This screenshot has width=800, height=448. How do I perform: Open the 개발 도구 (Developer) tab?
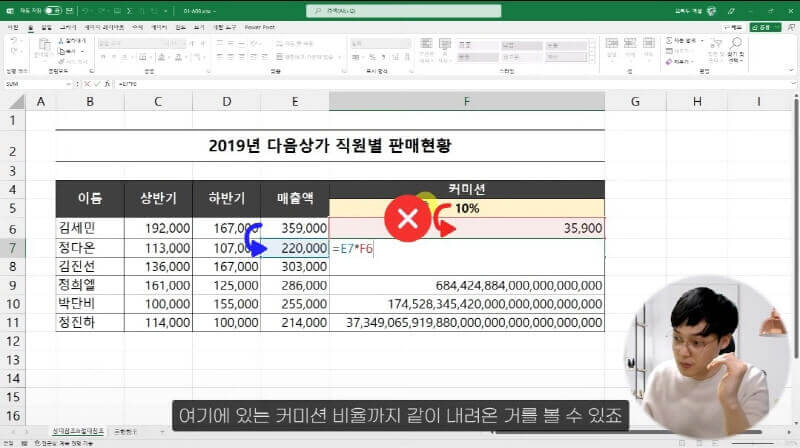pyautogui.click(x=224, y=27)
